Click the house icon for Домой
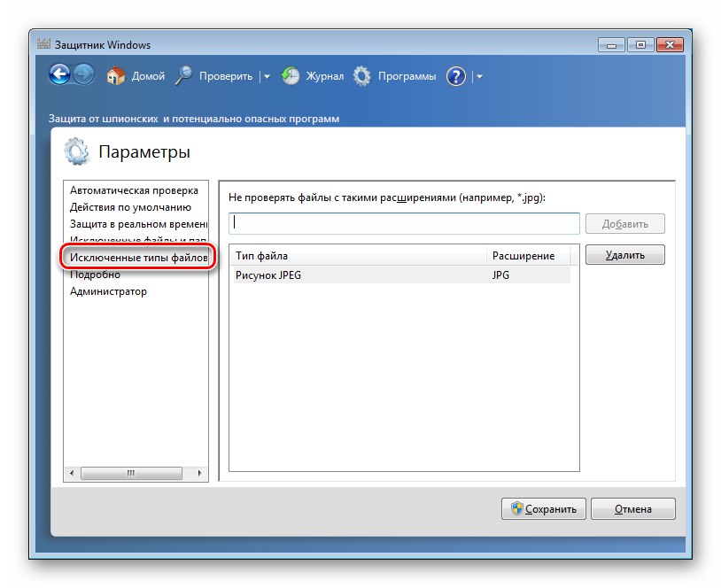721x588 pixels. (116, 76)
